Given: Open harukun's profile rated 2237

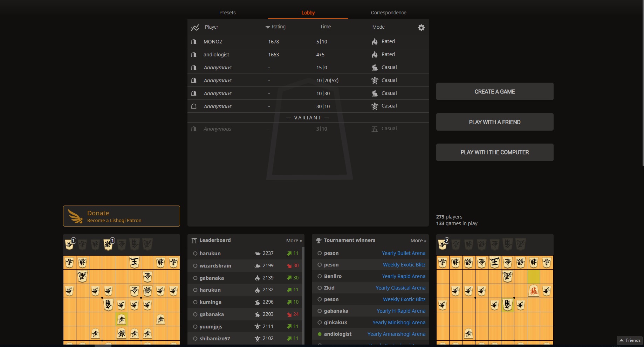Looking at the screenshot, I should tap(210, 254).
